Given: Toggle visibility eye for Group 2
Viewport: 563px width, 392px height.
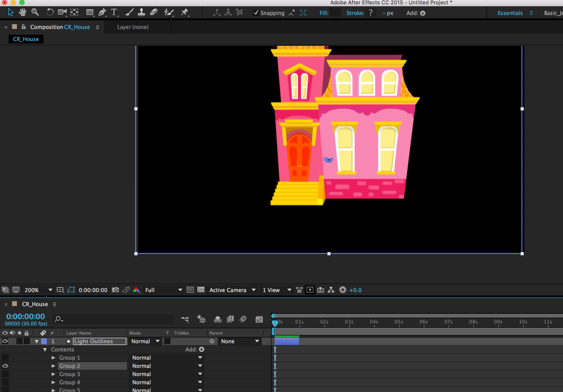Looking at the screenshot, I should point(5,366).
